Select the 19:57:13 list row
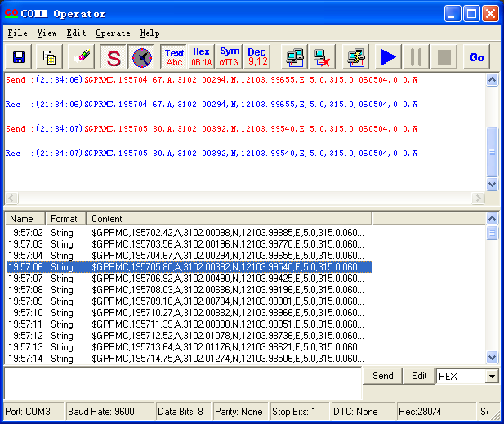The height and width of the screenshot is (424, 504). 190,347
